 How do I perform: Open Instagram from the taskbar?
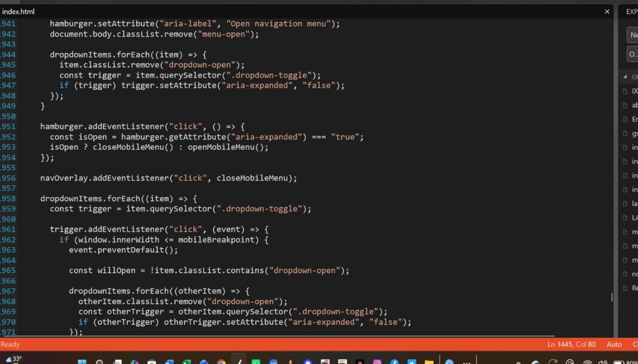click(x=377, y=362)
